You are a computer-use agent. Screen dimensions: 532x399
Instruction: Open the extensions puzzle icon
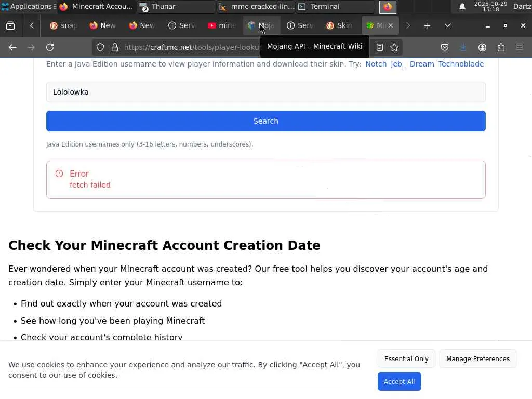pyautogui.click(x=501, y=47)
